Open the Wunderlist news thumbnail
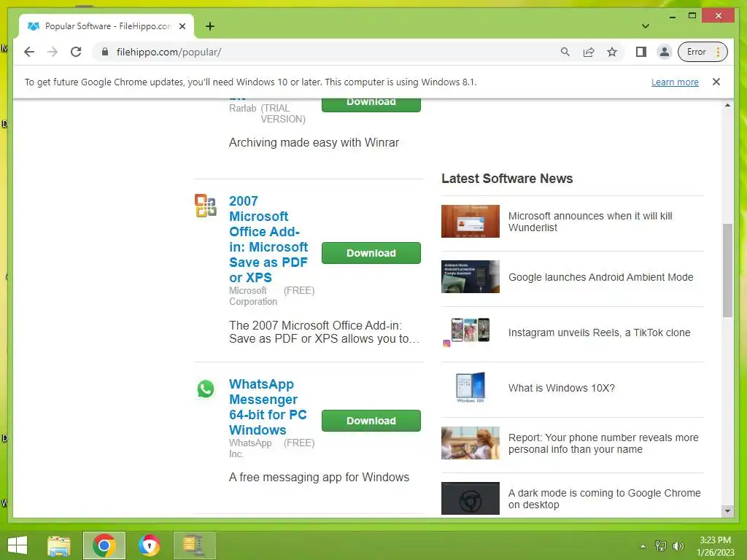 [471, 222]
